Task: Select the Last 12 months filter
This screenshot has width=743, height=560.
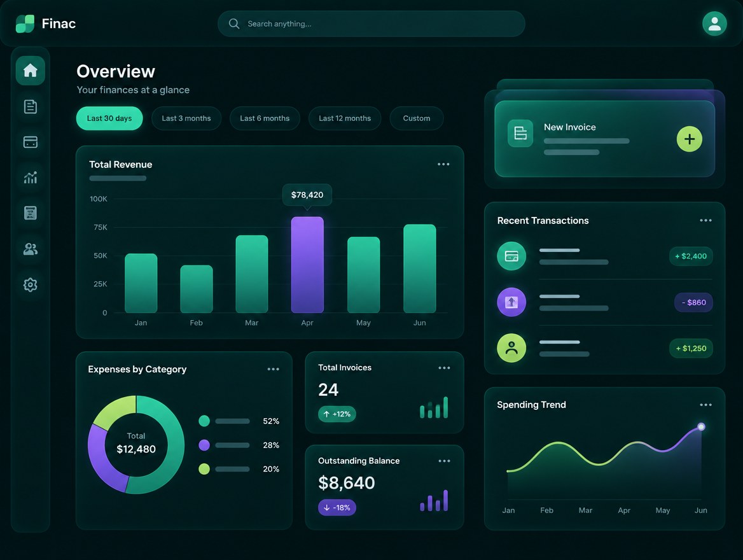Action: [x=345, y=118]
